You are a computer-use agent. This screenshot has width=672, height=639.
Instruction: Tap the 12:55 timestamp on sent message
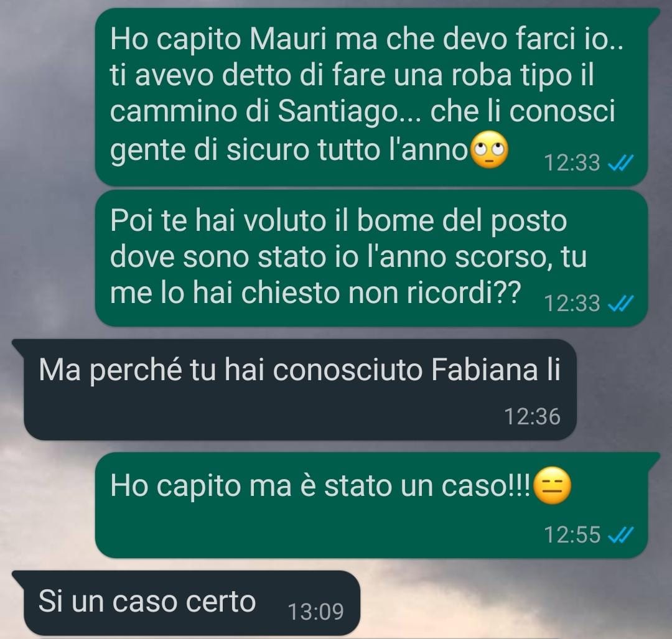572,535
